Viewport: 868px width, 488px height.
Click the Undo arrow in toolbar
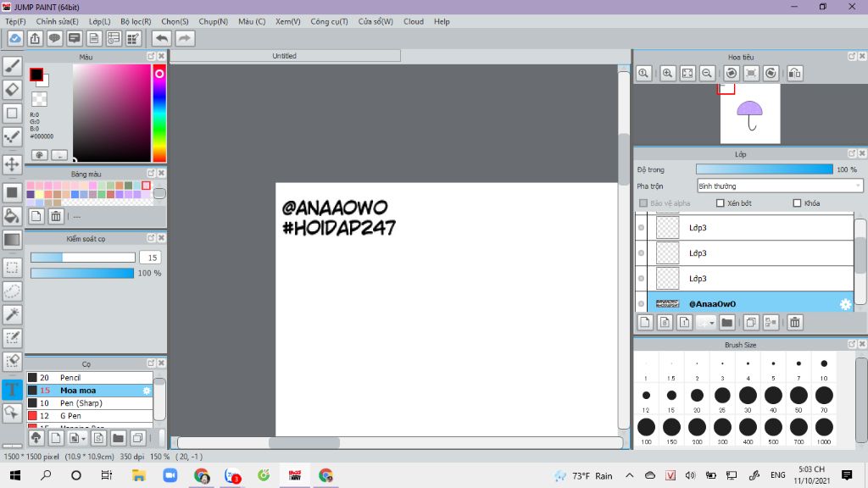162,38
